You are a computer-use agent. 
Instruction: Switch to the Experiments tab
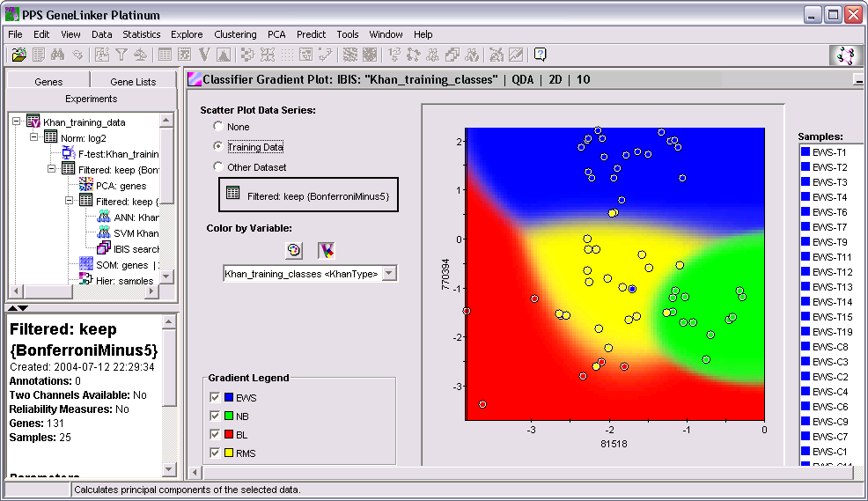pyautogui.click(x=91, y=99)
